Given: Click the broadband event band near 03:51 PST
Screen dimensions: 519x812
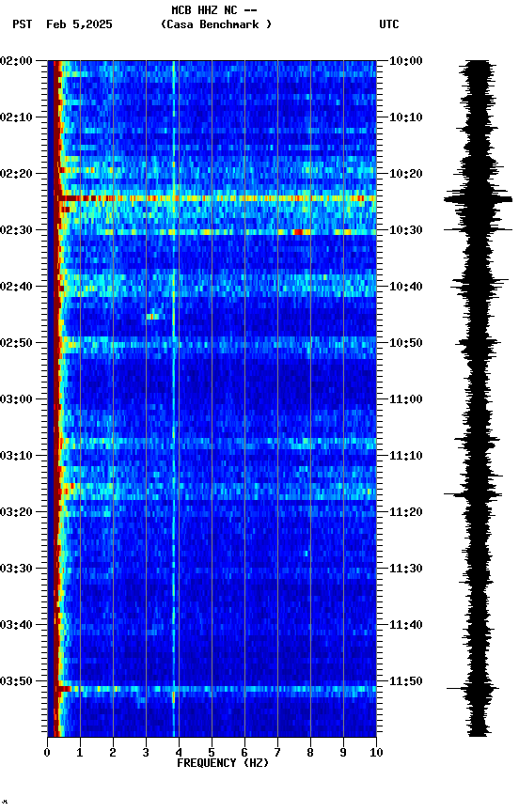Looking at the screenshot, I should pos(216,689).
